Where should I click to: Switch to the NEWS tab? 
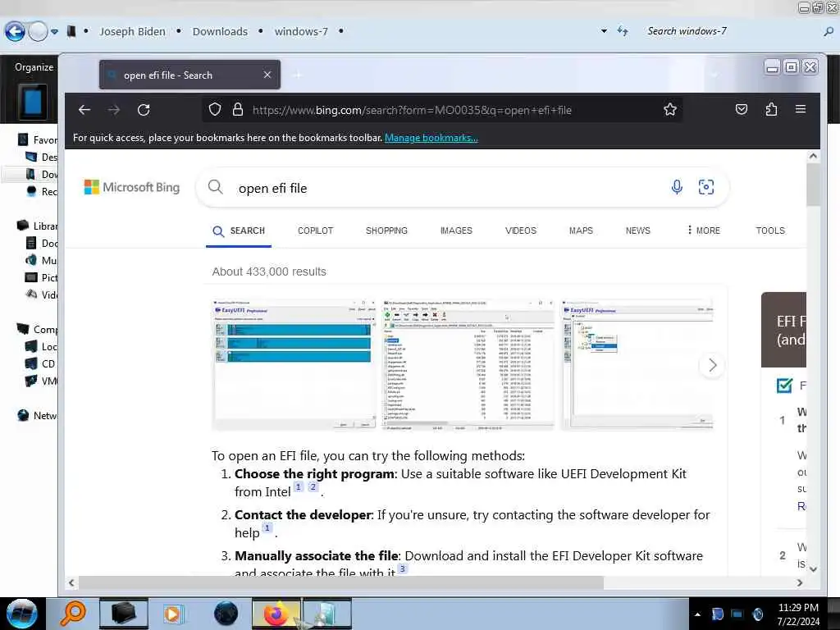[x=637, y=231]
